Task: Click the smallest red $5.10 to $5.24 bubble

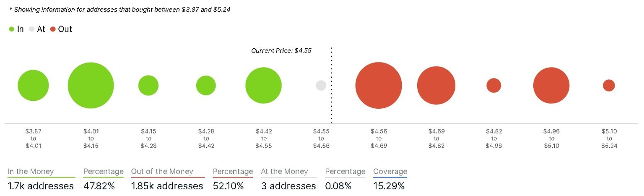Action: coord(609,86)
